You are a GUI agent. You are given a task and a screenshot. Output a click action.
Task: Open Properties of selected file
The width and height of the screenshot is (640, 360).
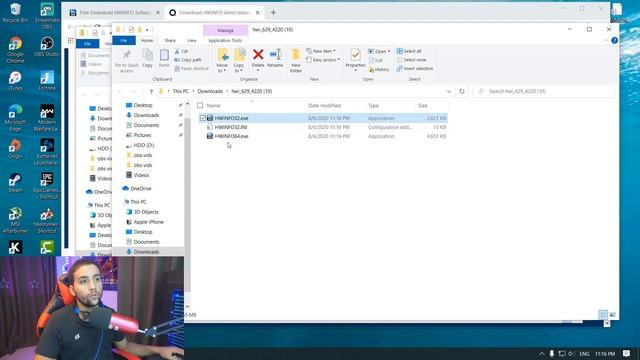point(355,58)
